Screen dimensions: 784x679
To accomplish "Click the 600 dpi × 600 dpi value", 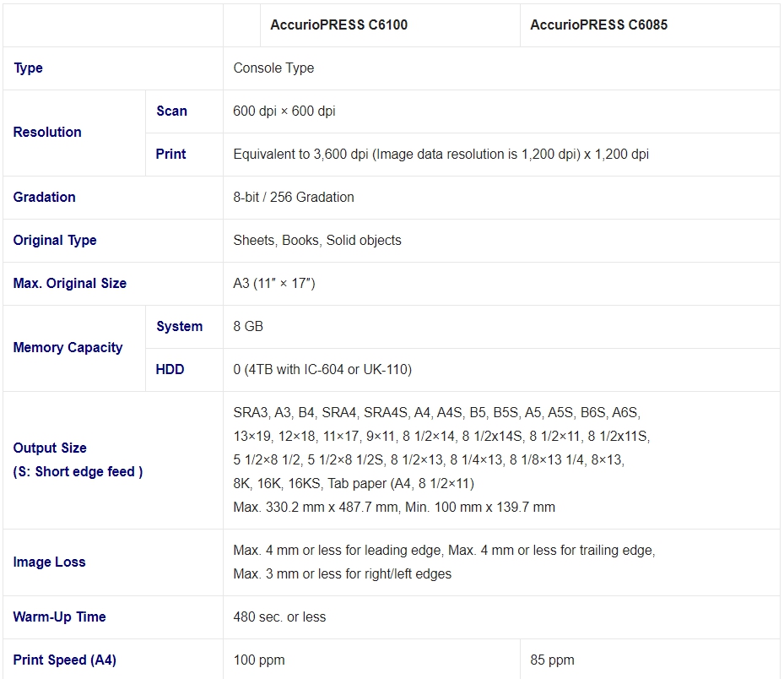I will click(284, 111).
